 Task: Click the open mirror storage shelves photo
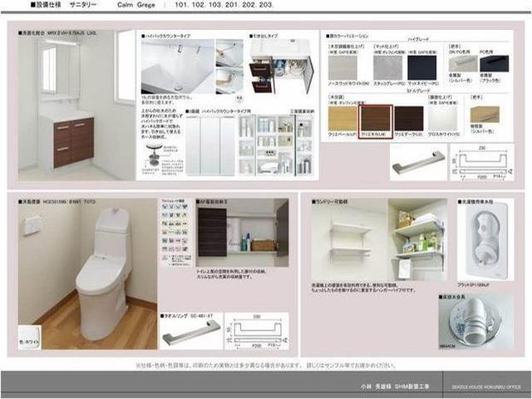click(274, 144)
